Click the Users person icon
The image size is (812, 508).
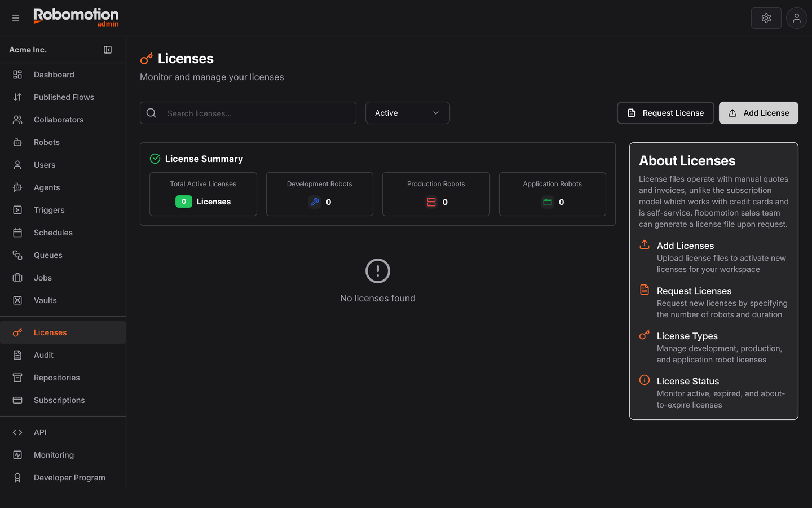[17, 165]
